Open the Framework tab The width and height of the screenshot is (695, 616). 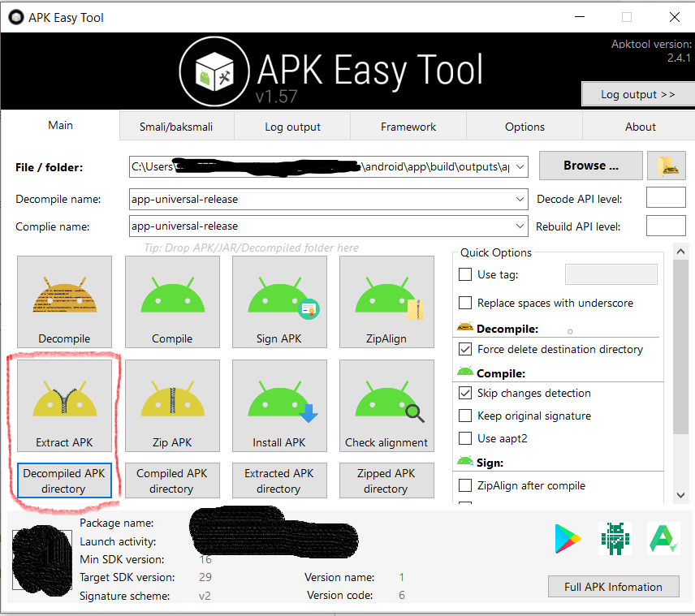click(408, 127)
